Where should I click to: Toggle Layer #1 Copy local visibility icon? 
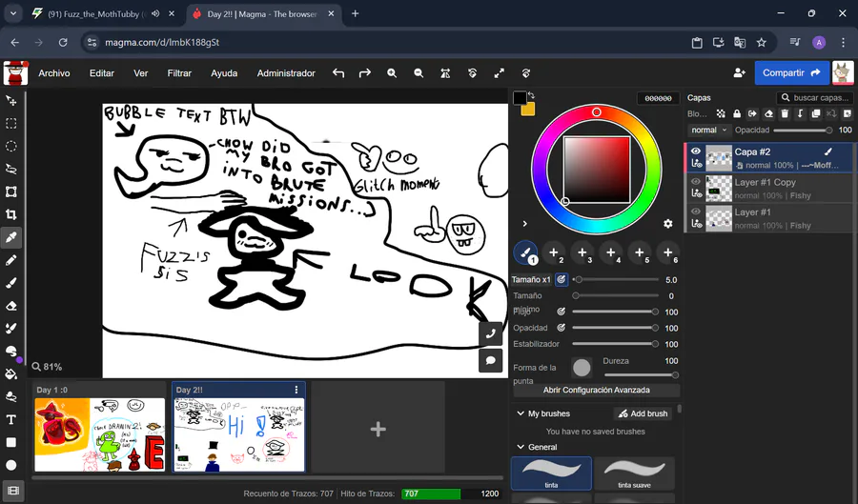[697, 193]
